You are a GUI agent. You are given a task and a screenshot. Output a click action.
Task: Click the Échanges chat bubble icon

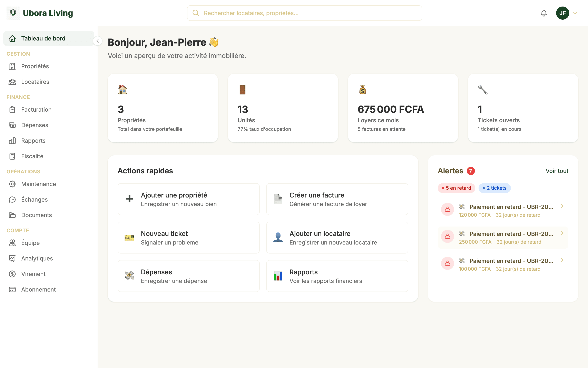[12, 200]
